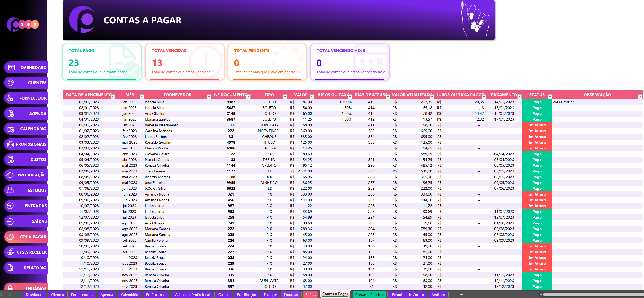Expand the Fornecedor column filter arrow
Image resolution: width=644 pixels, height=298 pixels.
click(209, 97)
